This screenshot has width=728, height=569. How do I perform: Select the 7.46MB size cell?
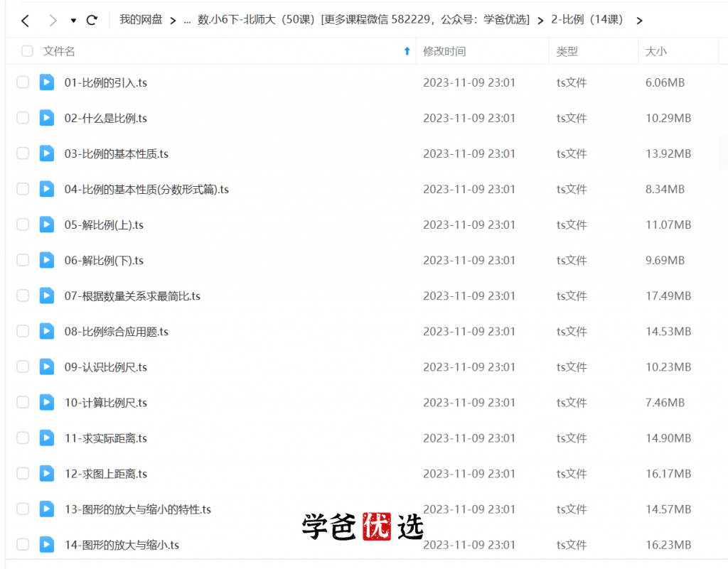tap(665, 403)
